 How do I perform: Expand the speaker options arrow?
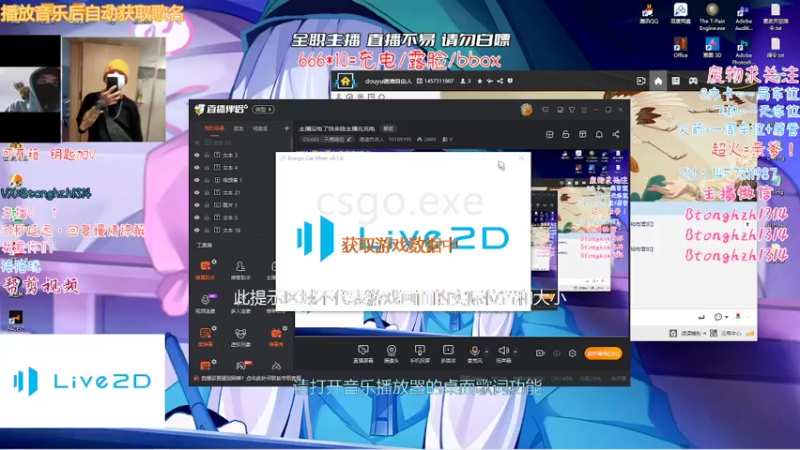[x=515, y=352]
